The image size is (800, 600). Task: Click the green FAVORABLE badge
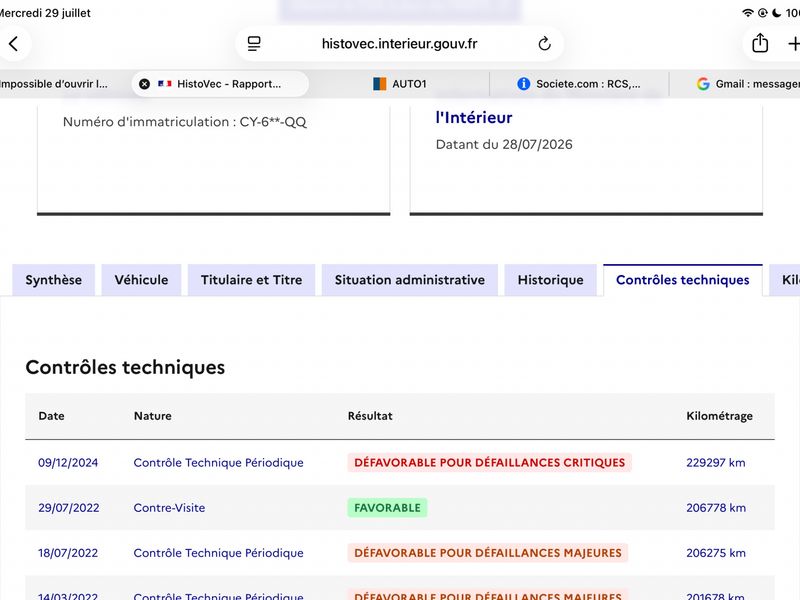pos(387,508)
